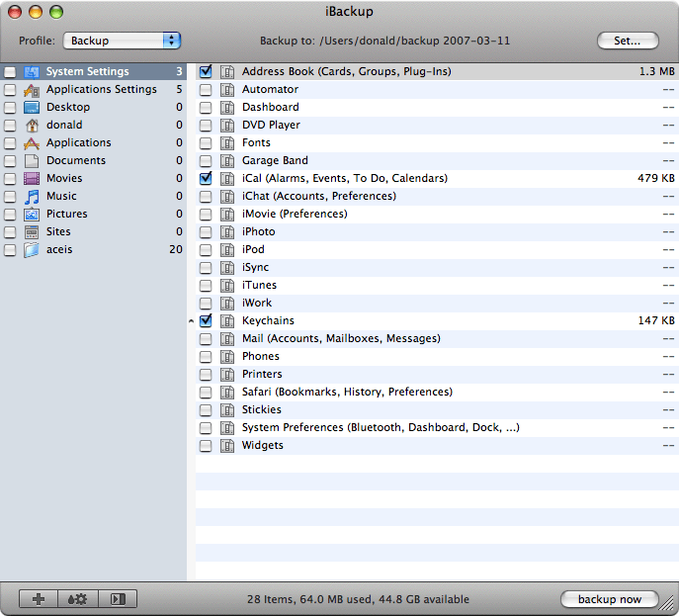Image resolution: width=679 pixels, height=616 pixels.
Task: Click the Desktop icon in sidebar
Action: [x=32, y=108]
